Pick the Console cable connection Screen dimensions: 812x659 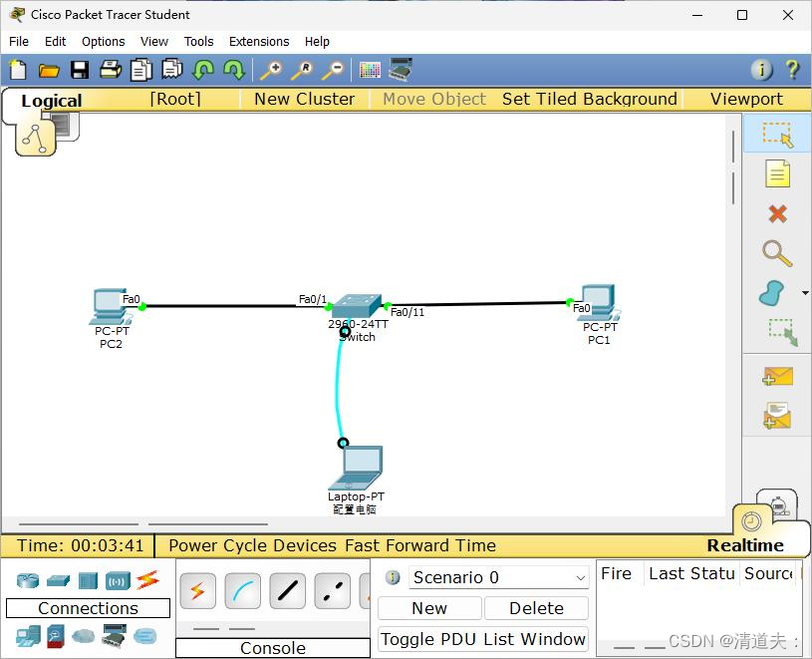tap(243, 591)
